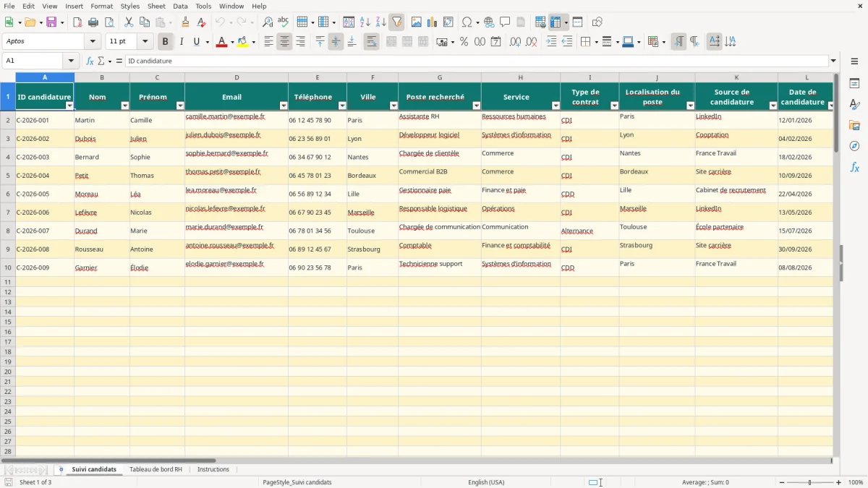Screen dimensions: 868x488
Task: Click the Clear Direct Formatting icon
Action: click(201, 22)
